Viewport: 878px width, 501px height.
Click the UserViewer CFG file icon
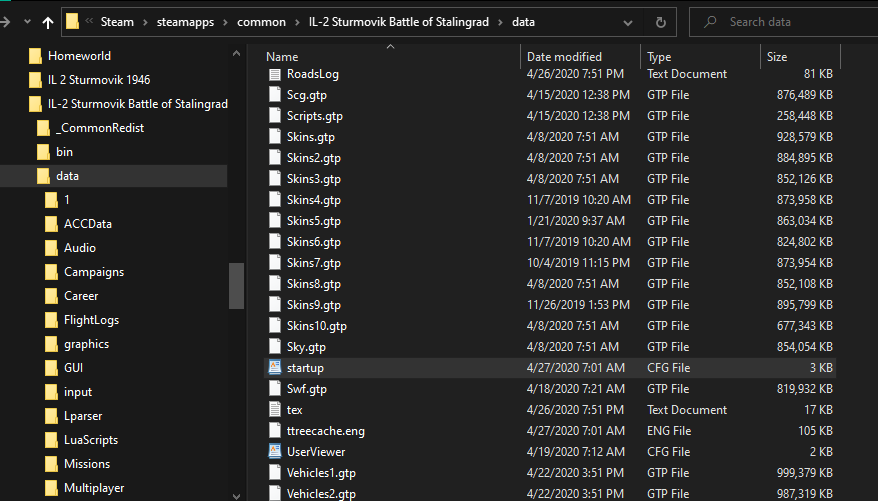(274, 452)
